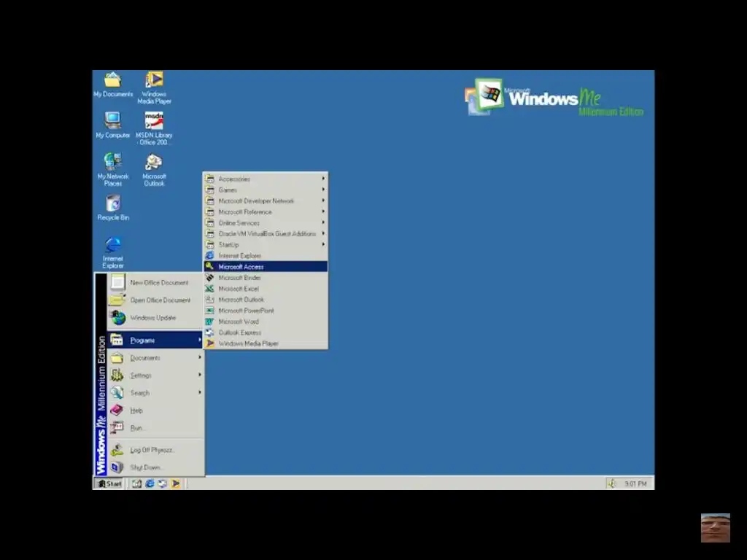747x560 pixels.
Task: Open Help from the Start menu
Action: (156, 411)
